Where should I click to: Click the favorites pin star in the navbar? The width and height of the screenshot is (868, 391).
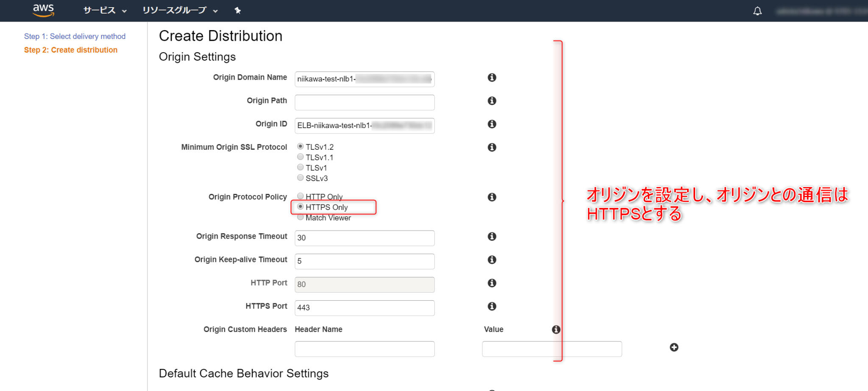pyautogui.click(x=238, y=10)
